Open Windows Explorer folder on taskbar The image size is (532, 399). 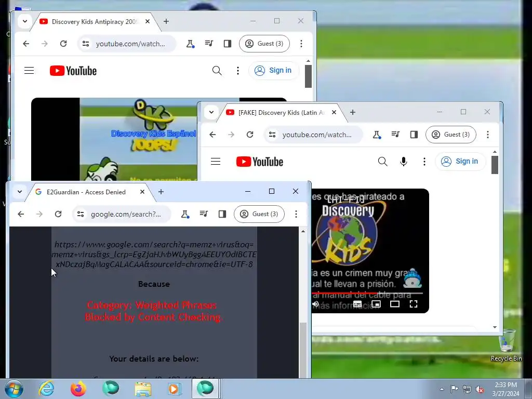tap(143, 389)
